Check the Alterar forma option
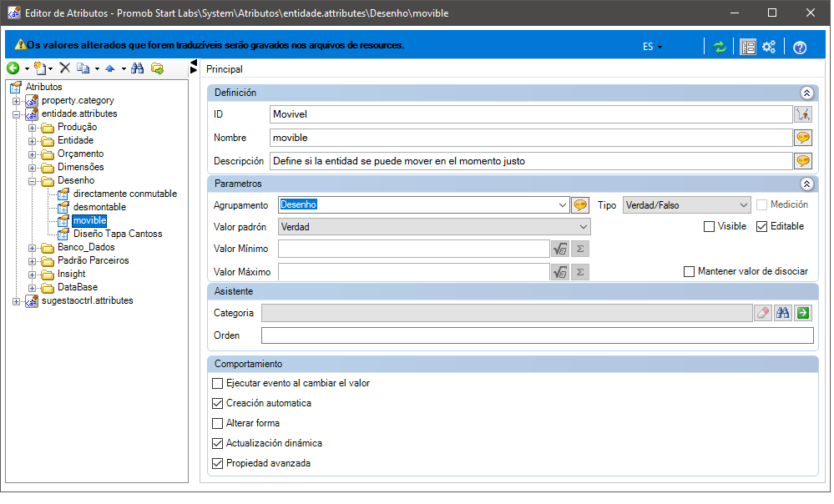Image resolution: width=834 pixels, height=504 pixels. coord(217,424)
